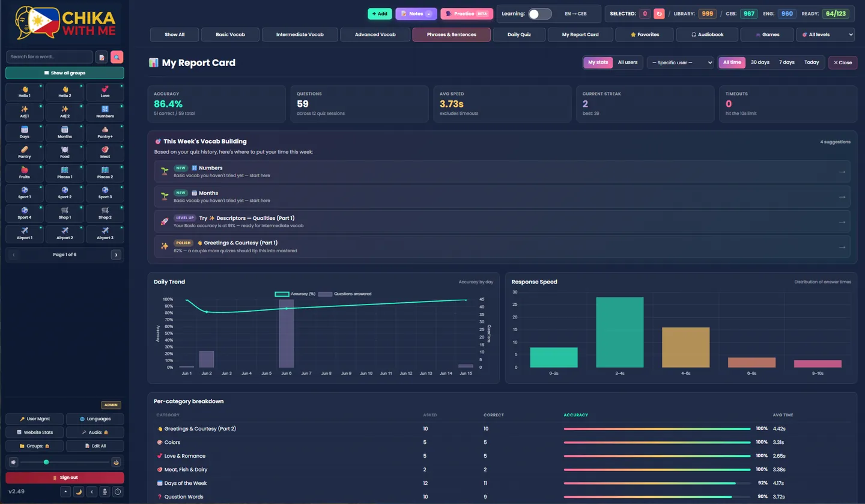Open the Days calendar group

click(25, 133)
